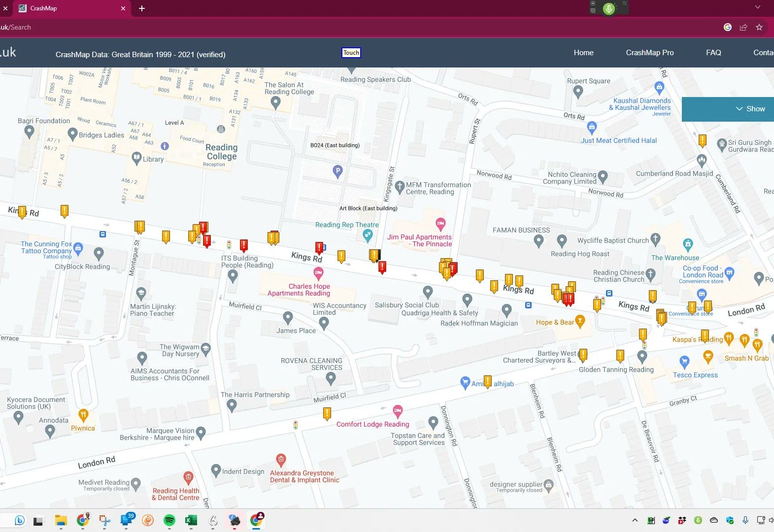Screen dimensions: 774x532
Task: Click Kaushal Diamonds & Kaushal Jewellers label
Action: pos(640,104)
